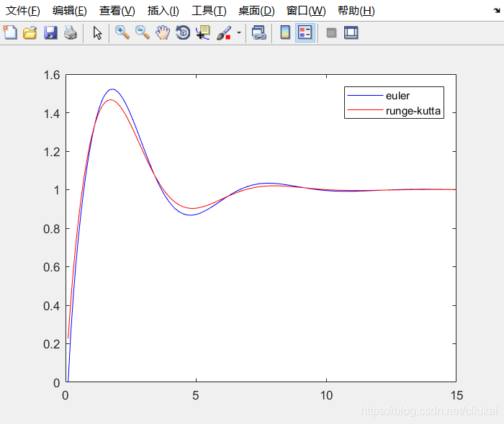Click the red runge-kutta curve's first peak

pyautogui.click(x=111, y=99)
